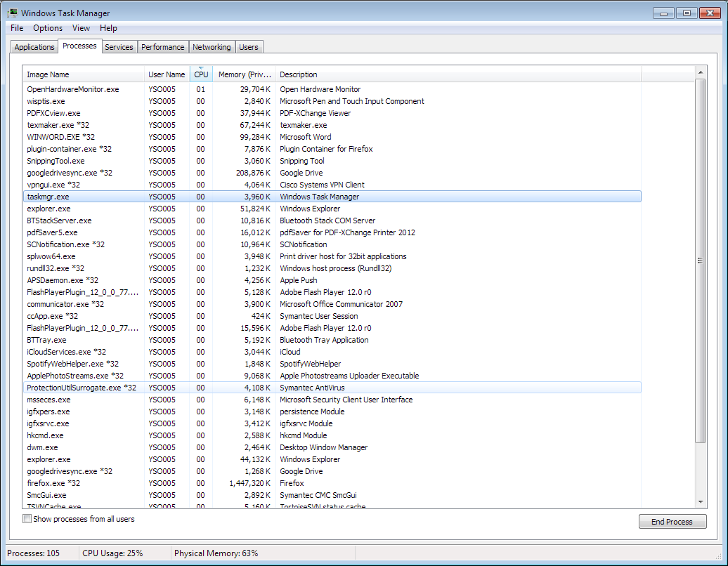
Task: Select plugin-container.exe *32 process
Action: (332, 149)
